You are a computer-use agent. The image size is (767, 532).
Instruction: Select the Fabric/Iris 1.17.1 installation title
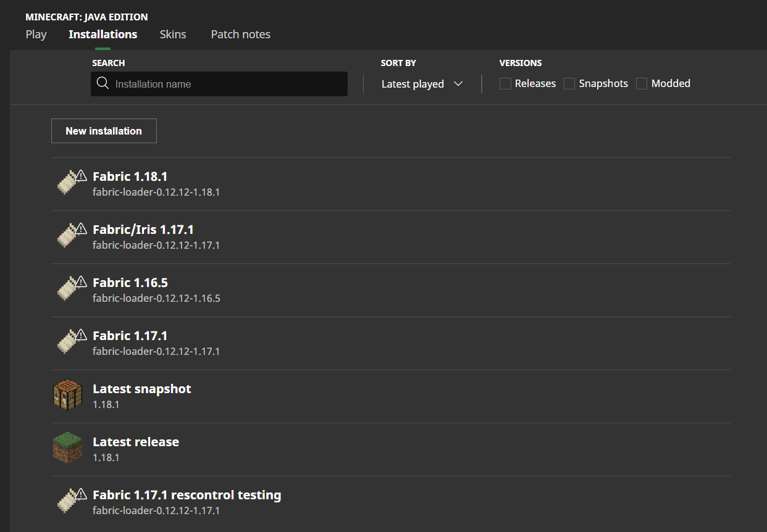point(143,230)
